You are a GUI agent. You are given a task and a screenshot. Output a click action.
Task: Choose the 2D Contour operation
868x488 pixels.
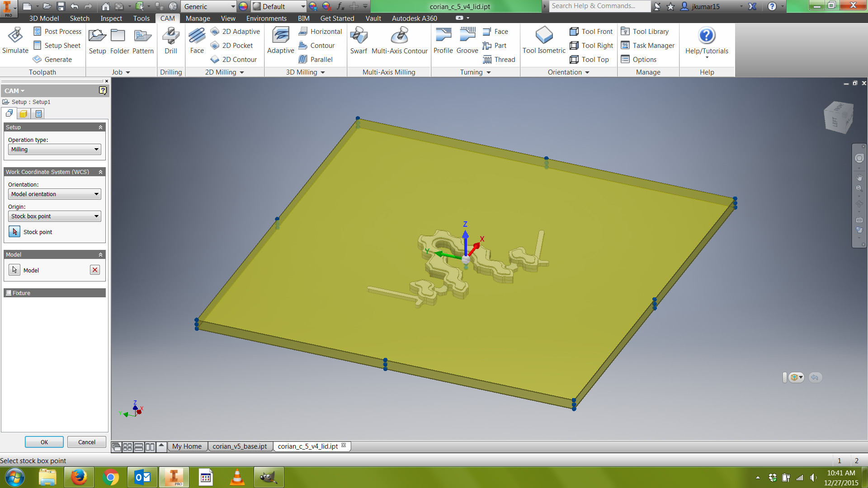[234, 60]
